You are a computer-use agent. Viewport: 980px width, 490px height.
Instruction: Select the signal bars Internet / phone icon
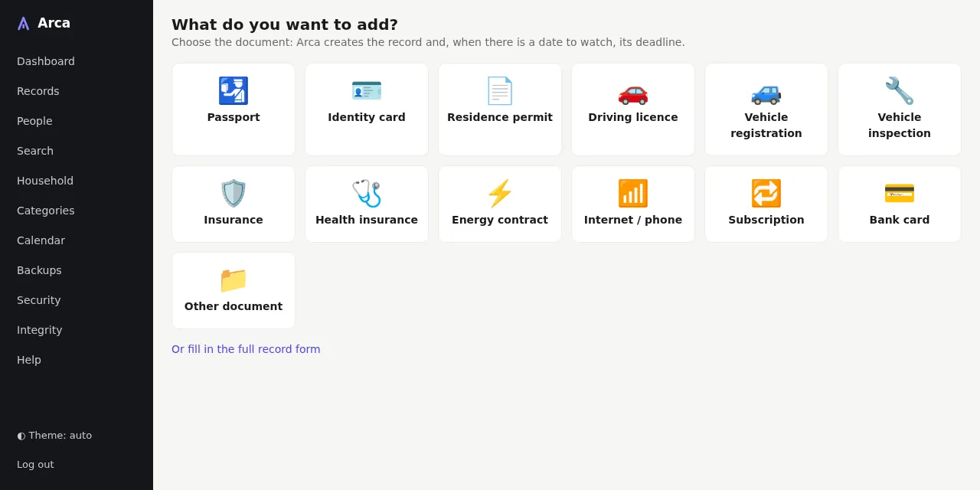(x=633, y=194)
